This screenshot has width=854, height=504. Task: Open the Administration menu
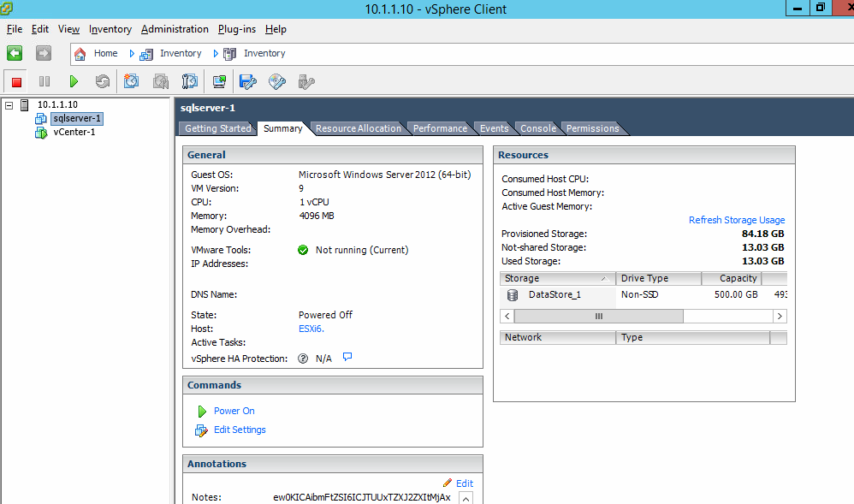pos(175,29)
